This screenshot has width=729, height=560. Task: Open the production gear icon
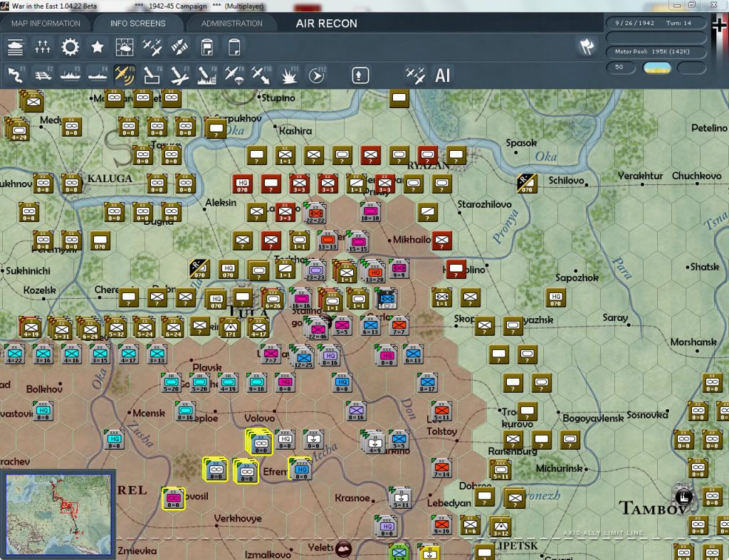(70, 48)
